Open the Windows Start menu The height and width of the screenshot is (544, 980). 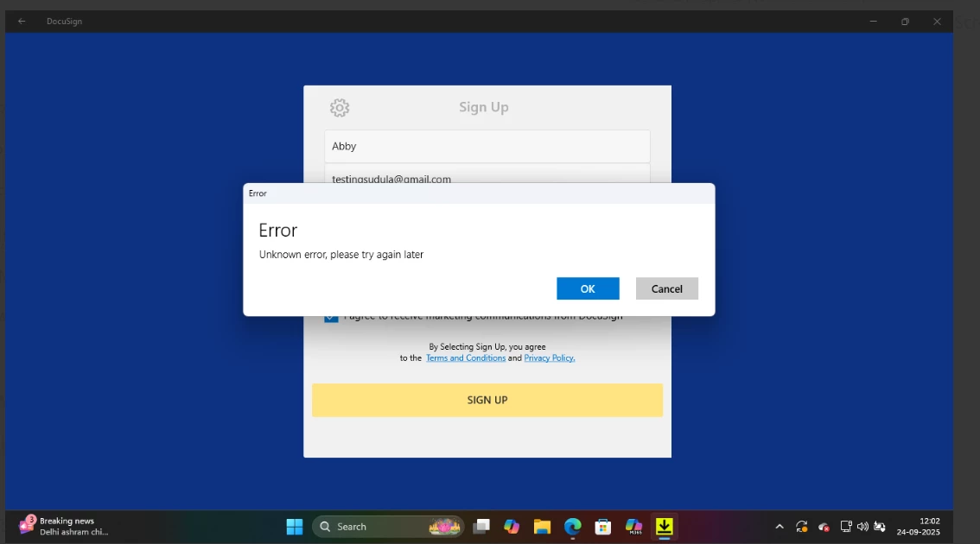(295, 527)
